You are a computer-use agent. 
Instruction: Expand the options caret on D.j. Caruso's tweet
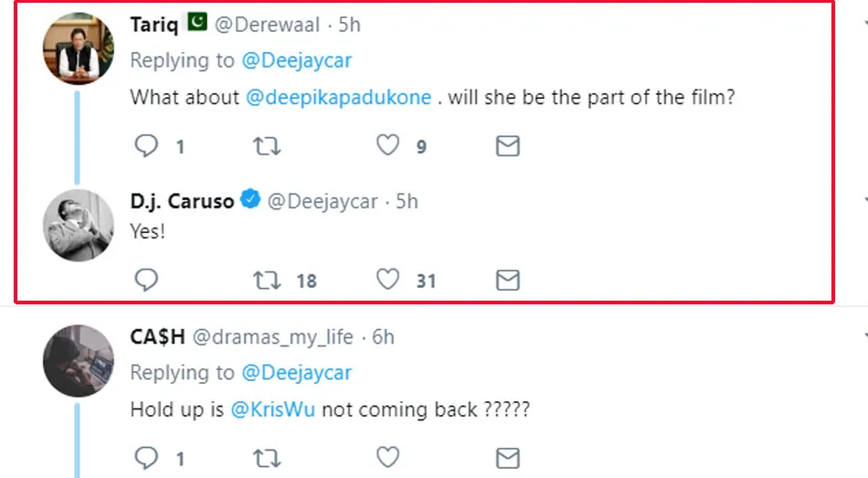pos(864,201)
